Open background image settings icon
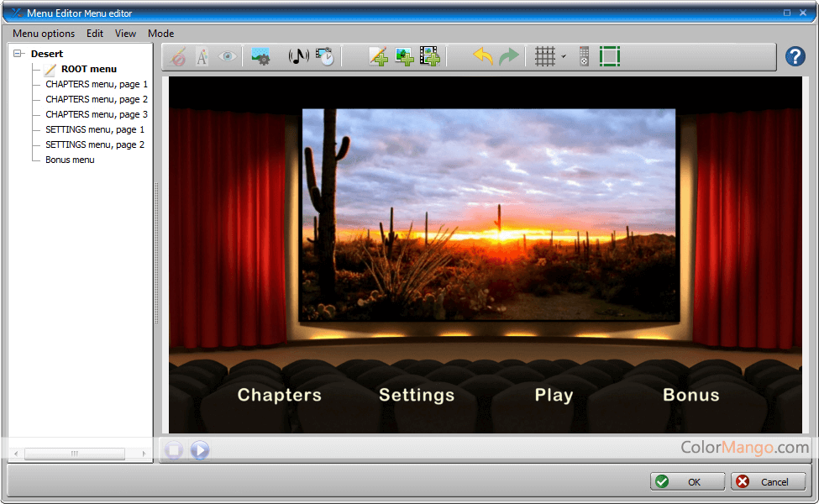819x504 pixels. (x=261, y=56)
